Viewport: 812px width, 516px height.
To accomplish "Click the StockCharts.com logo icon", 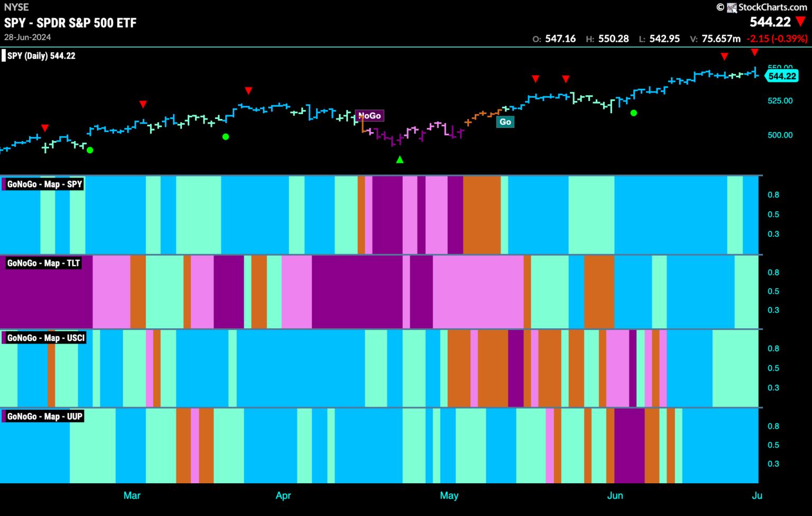I will click(x=732, y=7).
